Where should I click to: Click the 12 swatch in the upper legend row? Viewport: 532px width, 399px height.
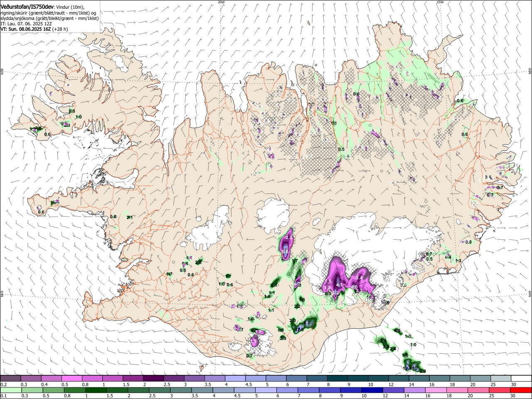[399, 379]
